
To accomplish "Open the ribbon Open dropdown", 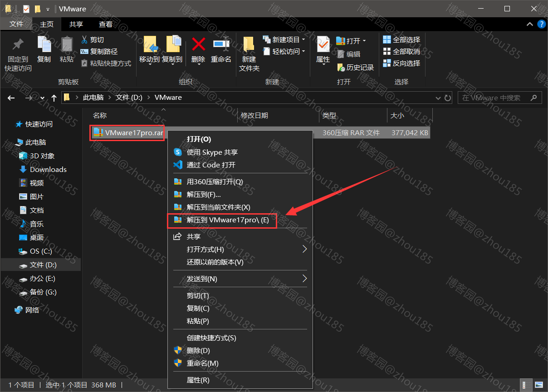I will [x=351, y=41].
